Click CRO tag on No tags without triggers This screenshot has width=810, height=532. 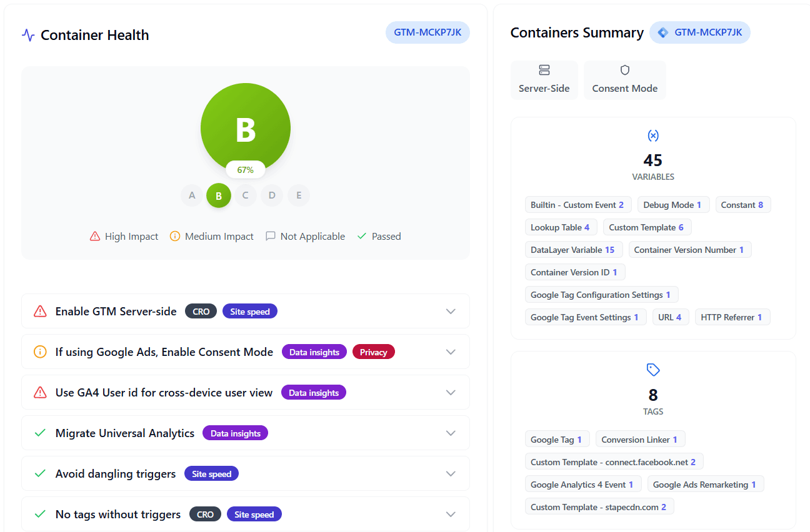[x=205, y=514]
